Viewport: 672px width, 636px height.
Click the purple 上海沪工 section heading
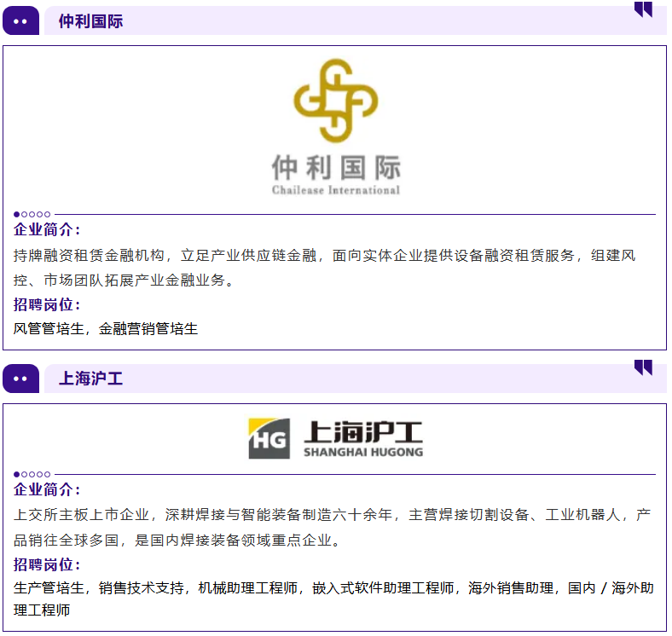click(x=90, y=379)
